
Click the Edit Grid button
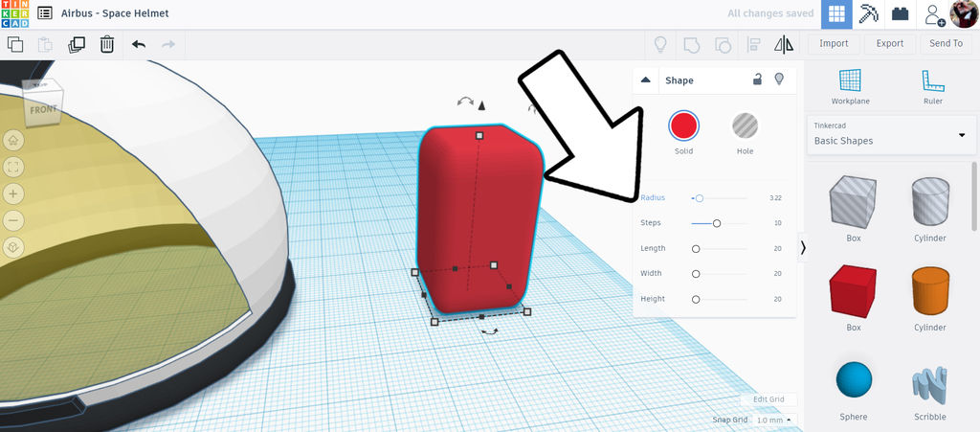tap(768, 399)
